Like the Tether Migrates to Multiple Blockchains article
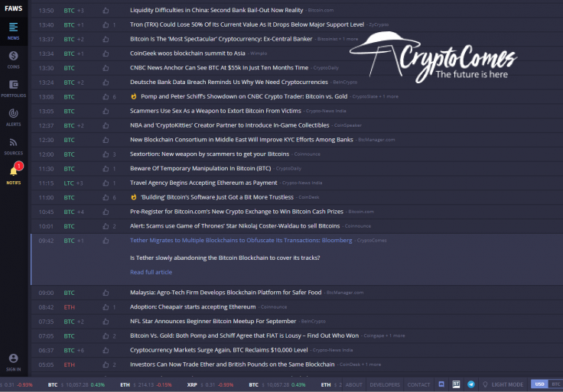This screenshot has height=392, width=563. (x=106, y=241)
